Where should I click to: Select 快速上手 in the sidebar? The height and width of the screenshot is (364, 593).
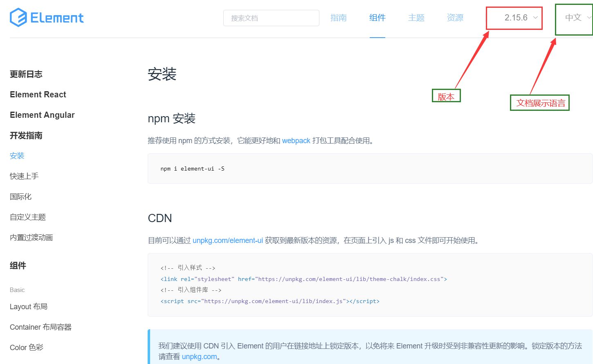[24, 176]
